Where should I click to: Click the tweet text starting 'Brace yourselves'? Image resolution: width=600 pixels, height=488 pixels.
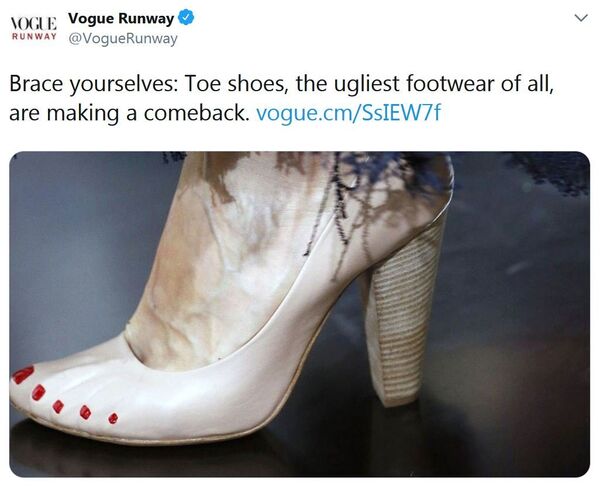point(282,98)
